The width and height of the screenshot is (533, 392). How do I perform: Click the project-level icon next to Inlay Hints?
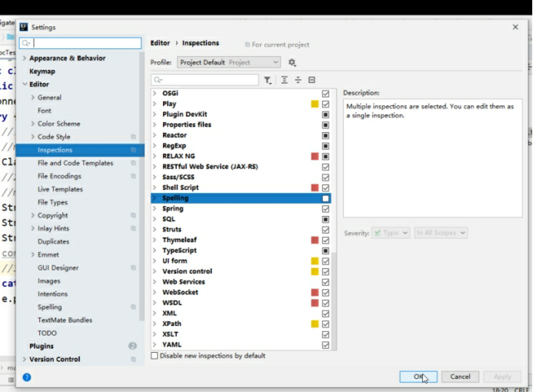(133, 228)
